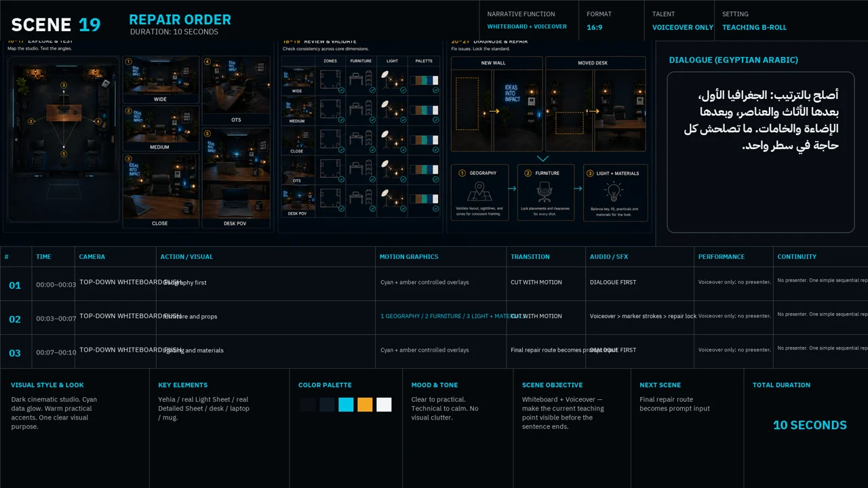Click the Furniture office chair icon
This screenshot has height=488, width=868.
(x=545, y=191)
